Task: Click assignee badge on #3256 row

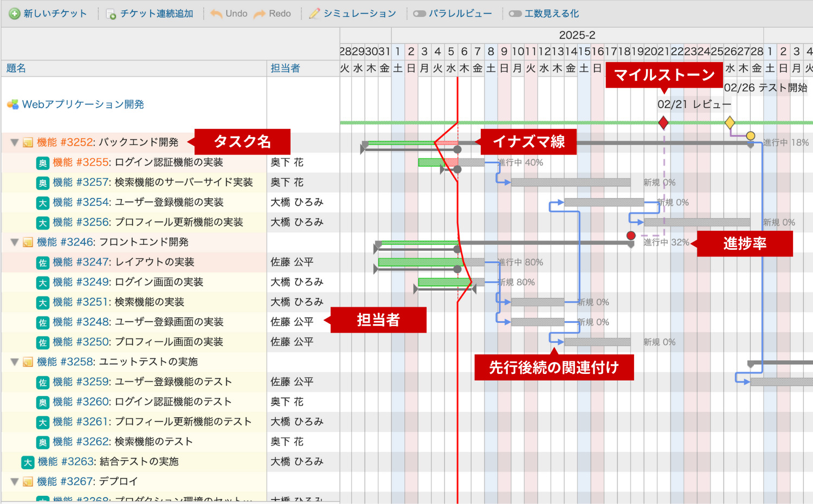Action: [x=43, y=223]
